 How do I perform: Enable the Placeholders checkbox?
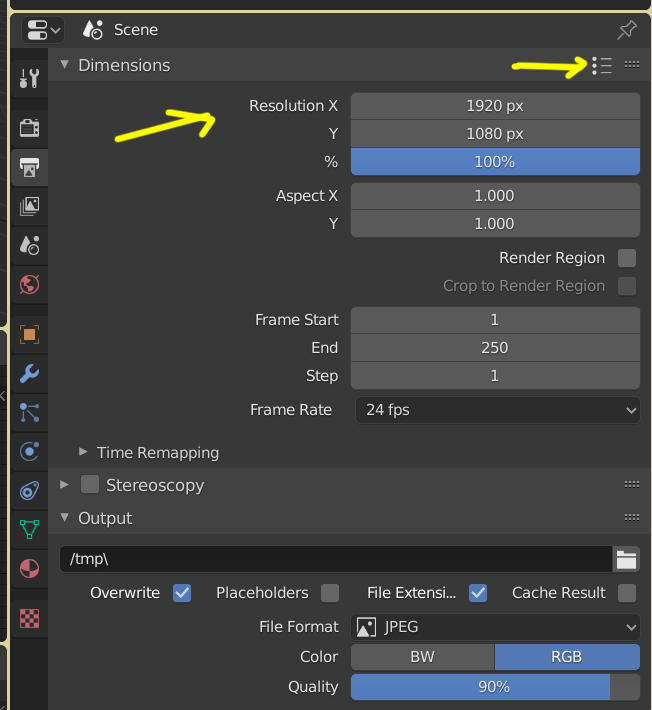pyautogui.click(x=330, y=593)
